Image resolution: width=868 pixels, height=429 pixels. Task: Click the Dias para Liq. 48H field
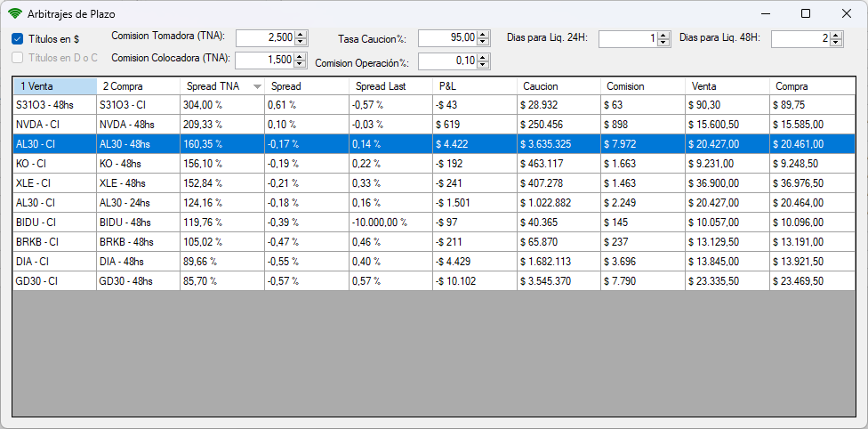(801, 38)
